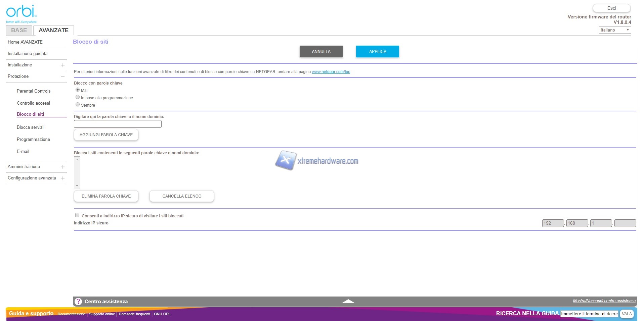Screen dimensions: 644x321
Task: Click the Orbi logo
Action: (x=21, y=13)
